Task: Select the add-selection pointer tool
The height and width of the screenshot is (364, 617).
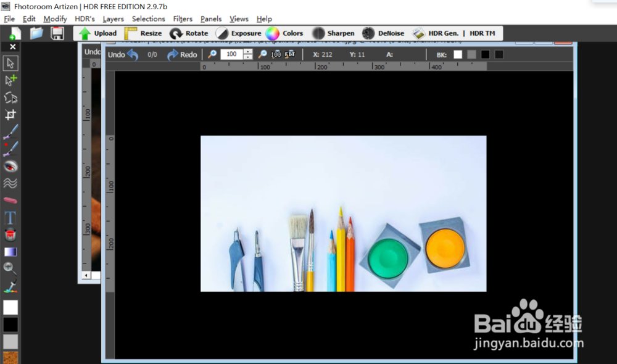Action: tap(10, 80)
